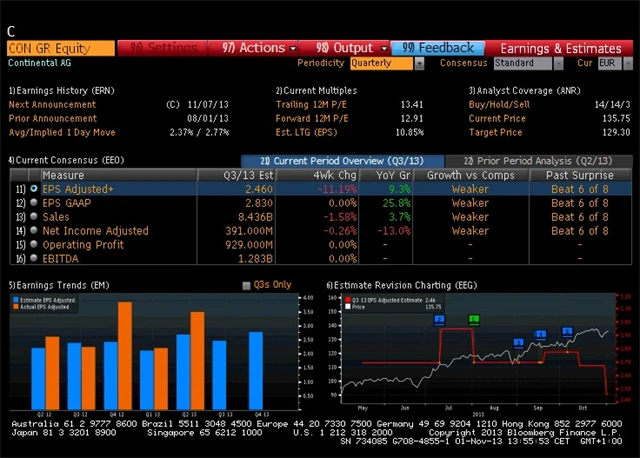Select the EPS Adjusted+ radio button

[34, 188]
